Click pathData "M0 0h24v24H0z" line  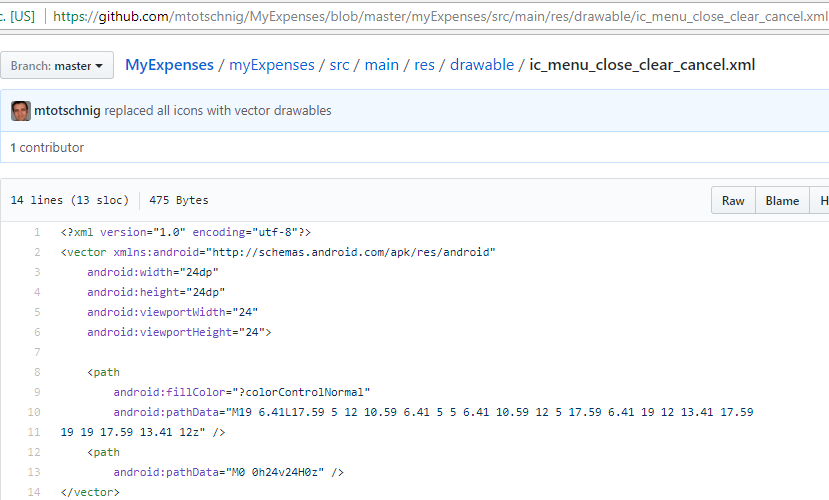[228, 472]
